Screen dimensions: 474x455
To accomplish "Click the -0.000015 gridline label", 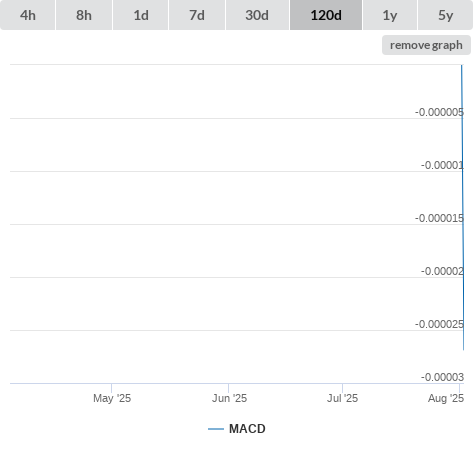I will click(x=439, y=218).
